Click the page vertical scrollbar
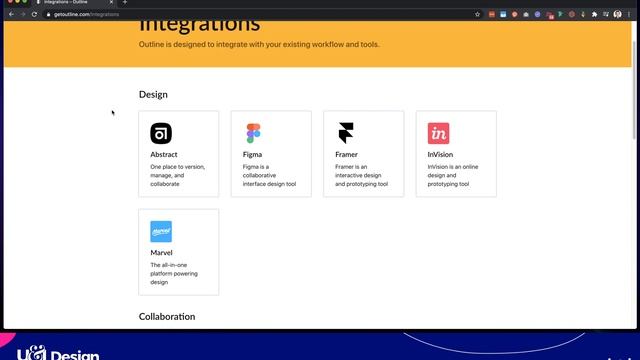 (634, 90)
